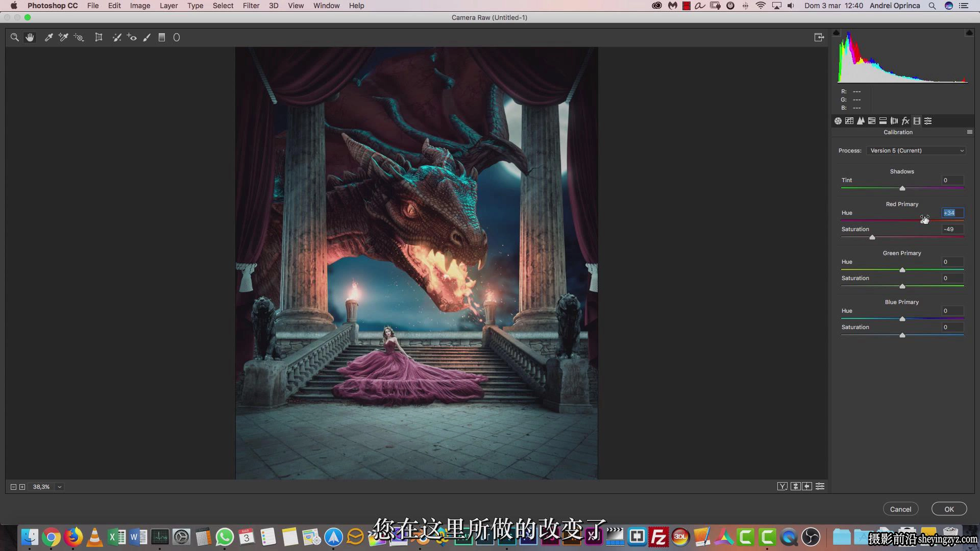Image resolution: width=980 pixels, height=551 pixels.
Task: Open the Image menu
Action: click(x=140, y=6)
